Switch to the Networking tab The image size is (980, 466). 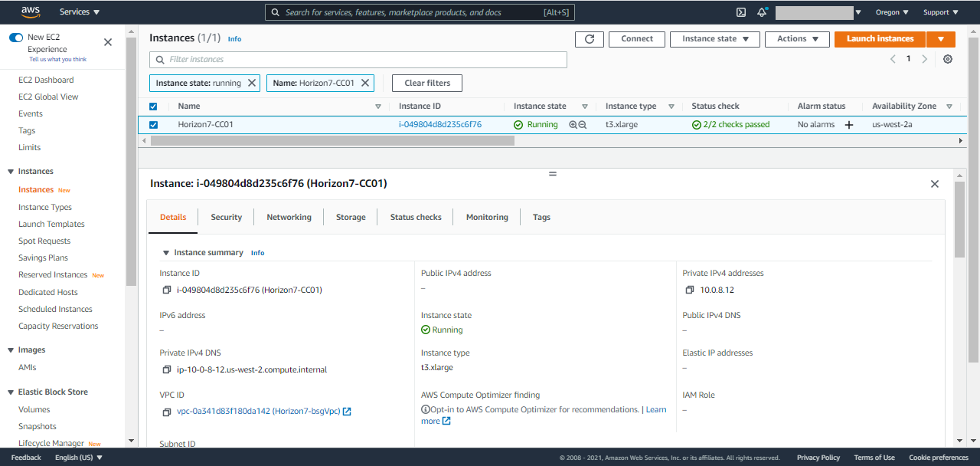tap(289, 217)
